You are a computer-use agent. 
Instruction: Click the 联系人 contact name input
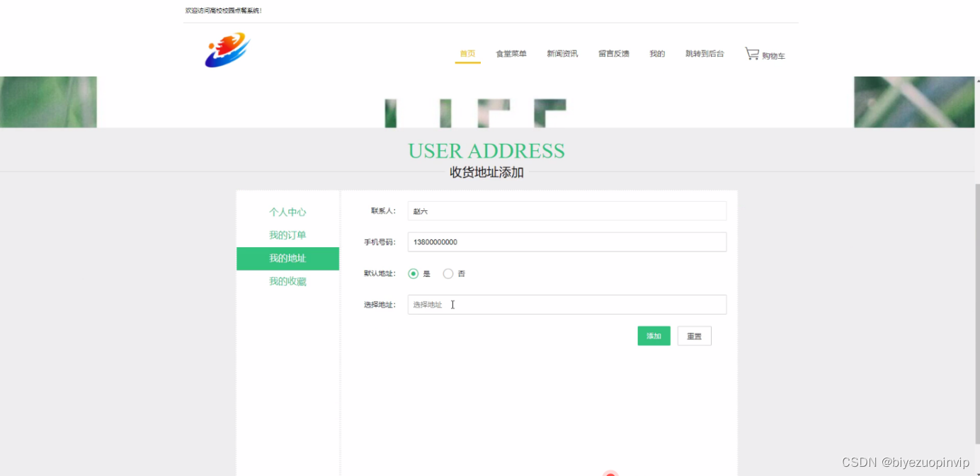(x=566, y=210)
